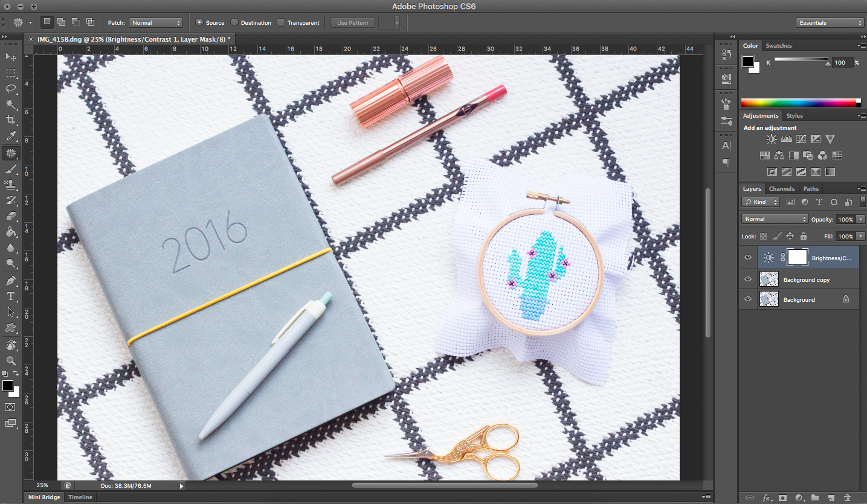This screenshot has width=867, height=504.
Task: Open the Timeline tab
Action: click(x=80, y=497)
